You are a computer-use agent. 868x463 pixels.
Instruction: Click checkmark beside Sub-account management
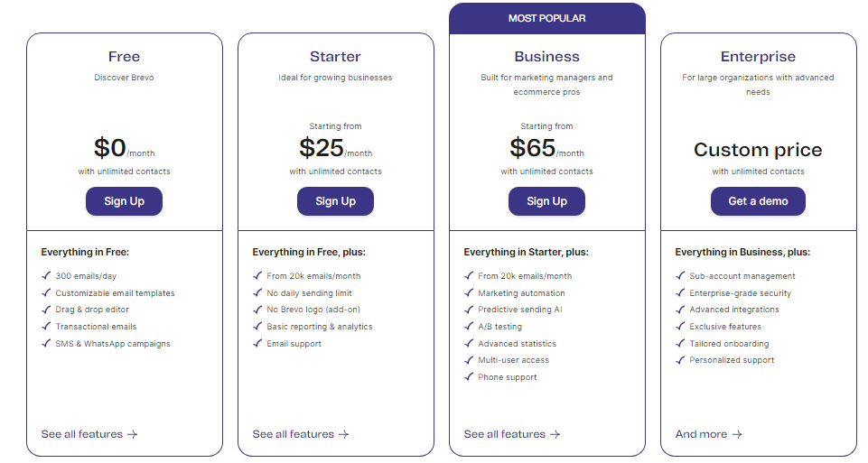point(680,275)
